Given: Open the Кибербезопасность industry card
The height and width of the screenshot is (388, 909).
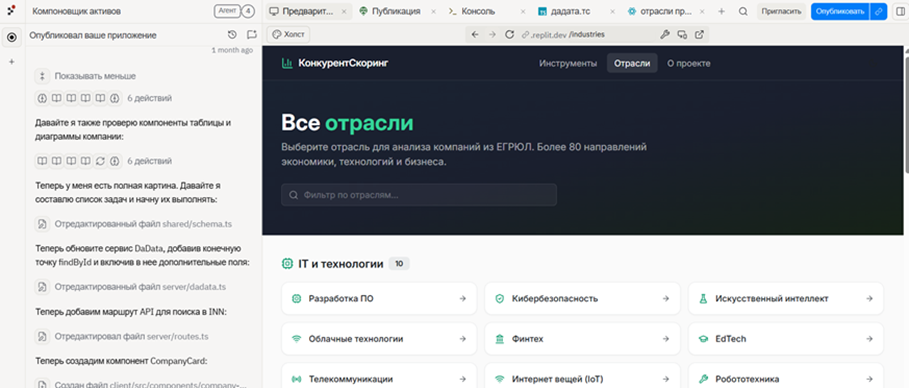Looking at the screenshot, I should pos(582,299).
